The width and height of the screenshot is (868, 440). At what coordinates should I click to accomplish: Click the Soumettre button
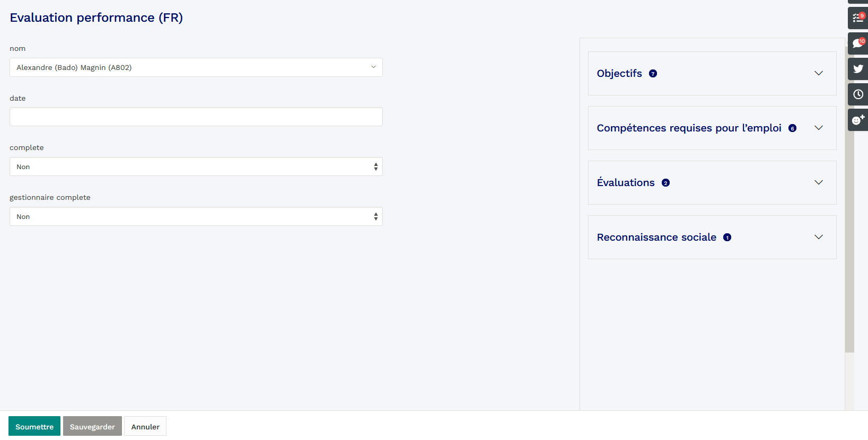34,426
